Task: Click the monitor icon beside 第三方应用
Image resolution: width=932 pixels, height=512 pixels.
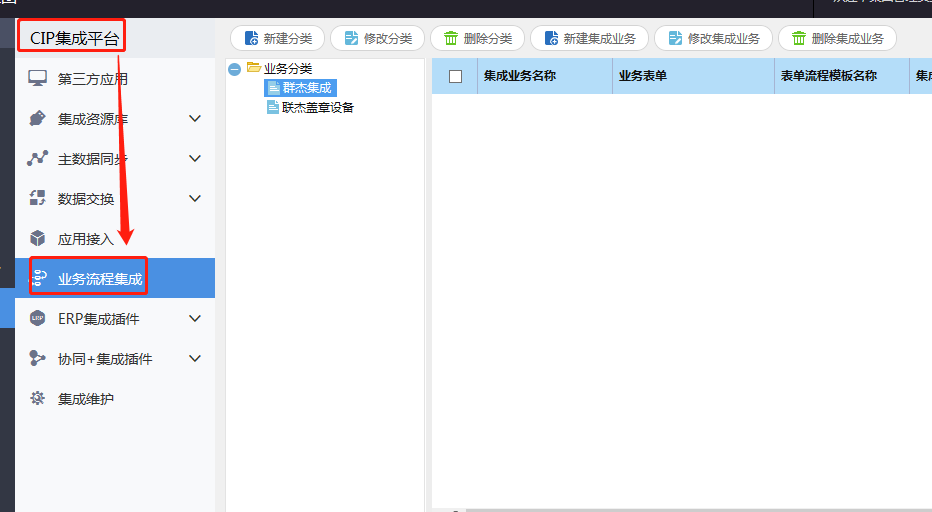Action: coord(37,78)
